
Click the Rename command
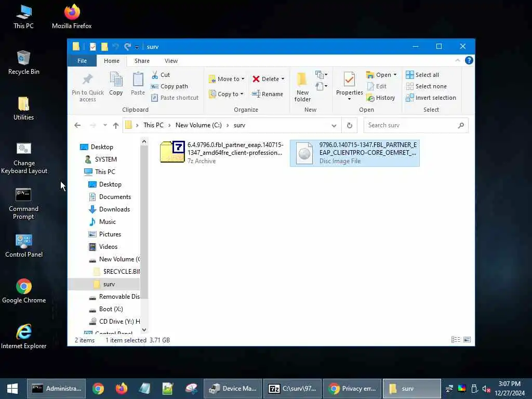coord(268,94)
